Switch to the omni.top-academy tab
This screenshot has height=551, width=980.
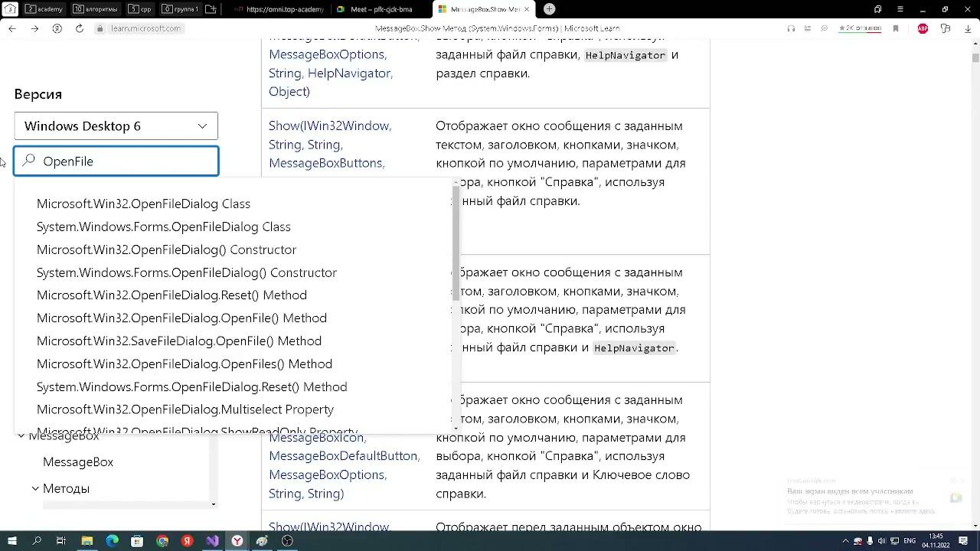pyautogui.click(x=279, y=9)
